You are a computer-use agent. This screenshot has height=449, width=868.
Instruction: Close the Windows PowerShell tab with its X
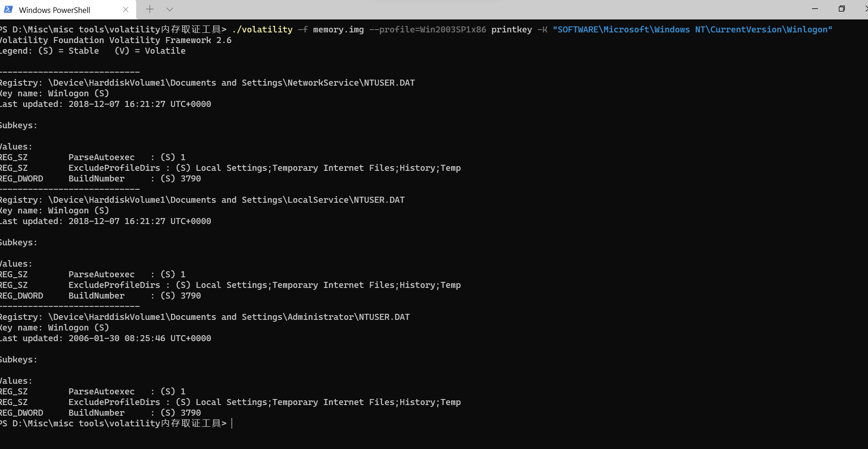(x=126, y=9)
